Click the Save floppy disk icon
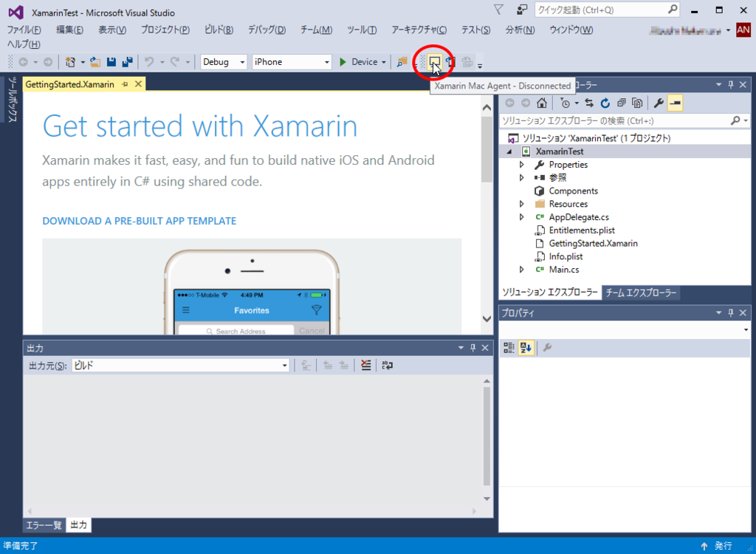The width and height of the screenshot is (756, 554). click(111, 62)
